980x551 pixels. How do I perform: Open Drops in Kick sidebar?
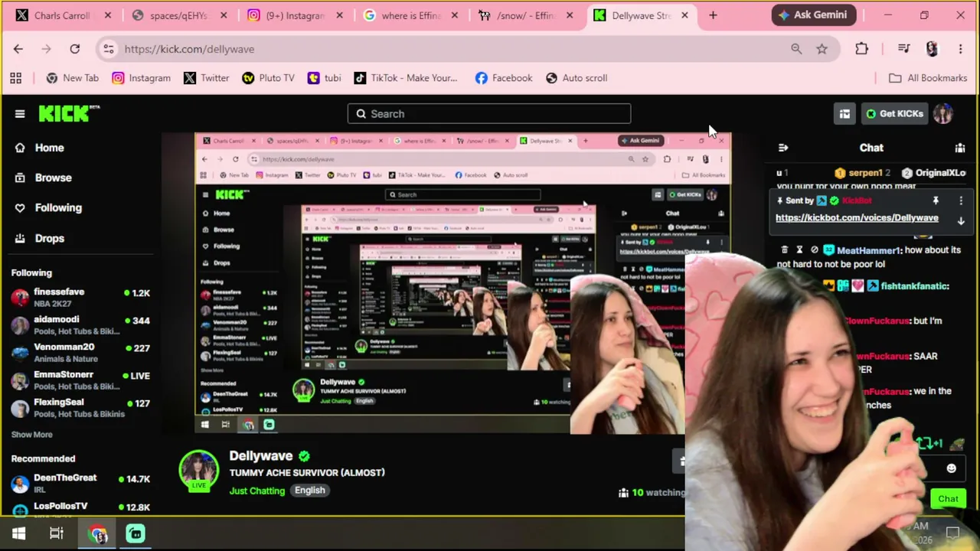39,238
